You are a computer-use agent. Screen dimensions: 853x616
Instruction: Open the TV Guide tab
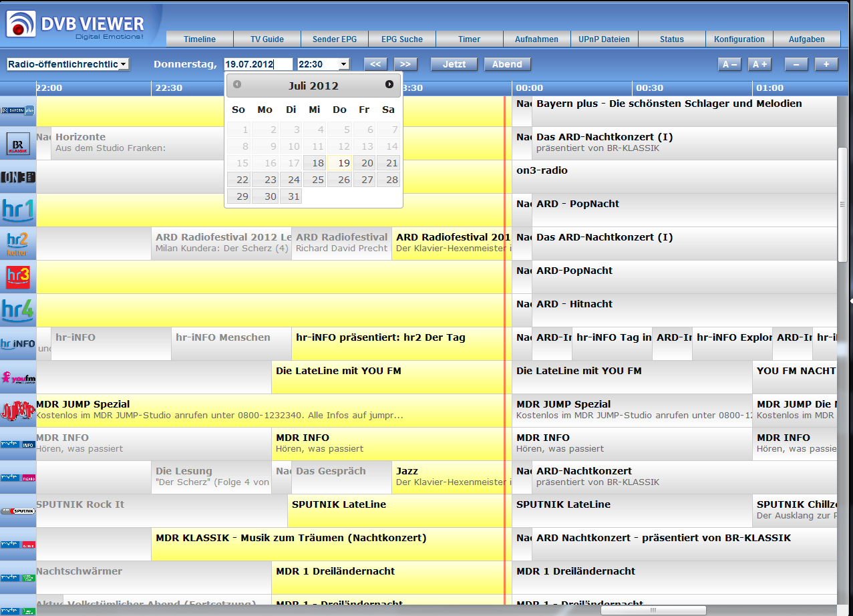point(267,39)
